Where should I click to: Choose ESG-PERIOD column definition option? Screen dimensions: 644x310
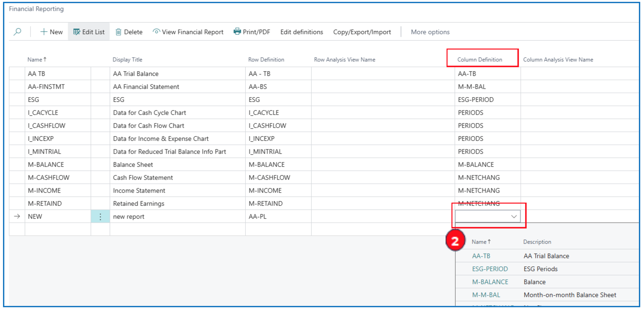[490, 269]
